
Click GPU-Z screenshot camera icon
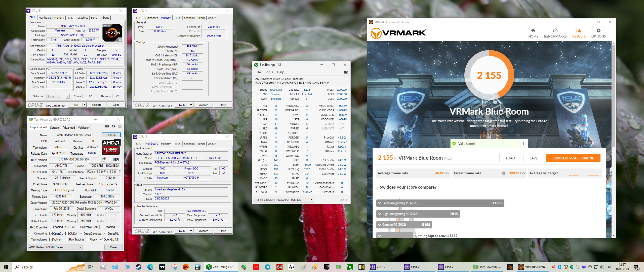(107, 126)
